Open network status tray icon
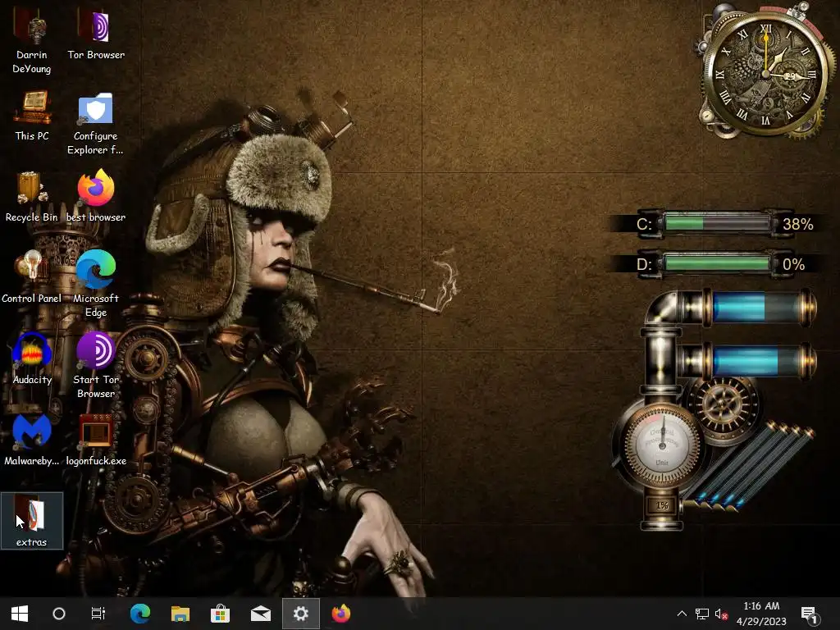 [702, 614]
